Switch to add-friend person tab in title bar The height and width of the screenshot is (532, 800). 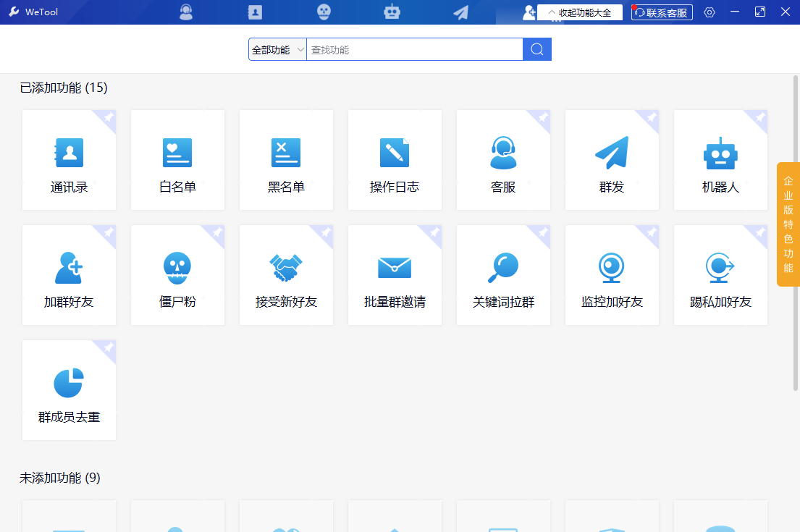[529, 12]
